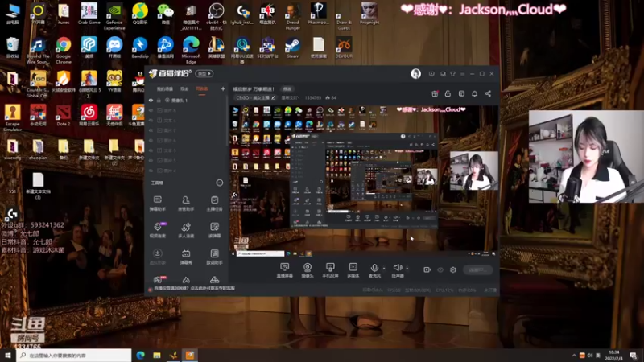Open the hamburger menu in the title bar
644x362 pixels.
coord(462,74)
